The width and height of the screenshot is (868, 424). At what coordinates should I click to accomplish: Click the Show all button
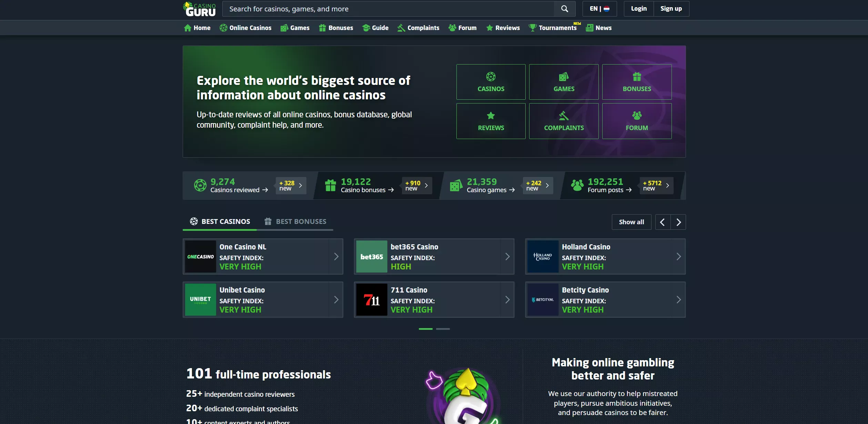coord(631,222)
